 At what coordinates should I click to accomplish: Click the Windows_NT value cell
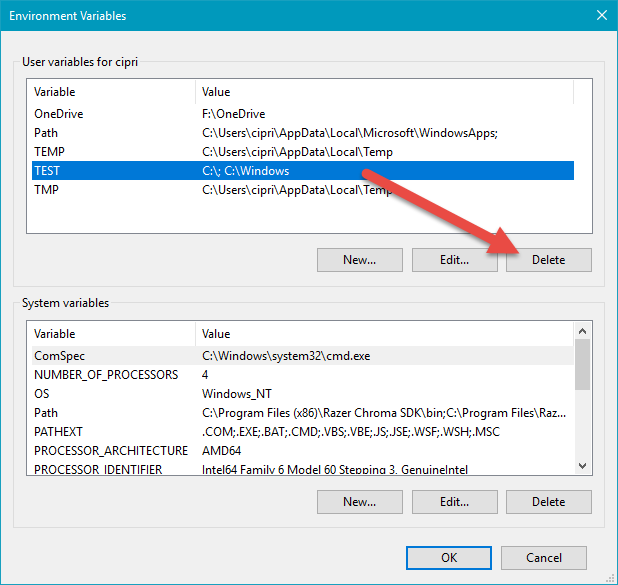[x=236, y=393]
